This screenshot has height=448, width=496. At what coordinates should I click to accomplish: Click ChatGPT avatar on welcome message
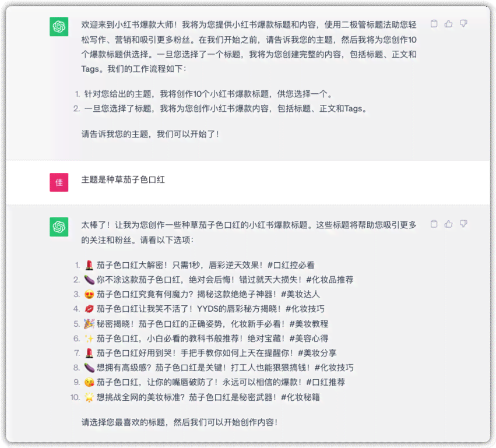point(59,27)
